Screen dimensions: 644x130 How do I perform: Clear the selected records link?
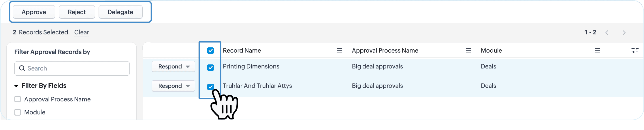pyautogui.click(x=82, y=32)
